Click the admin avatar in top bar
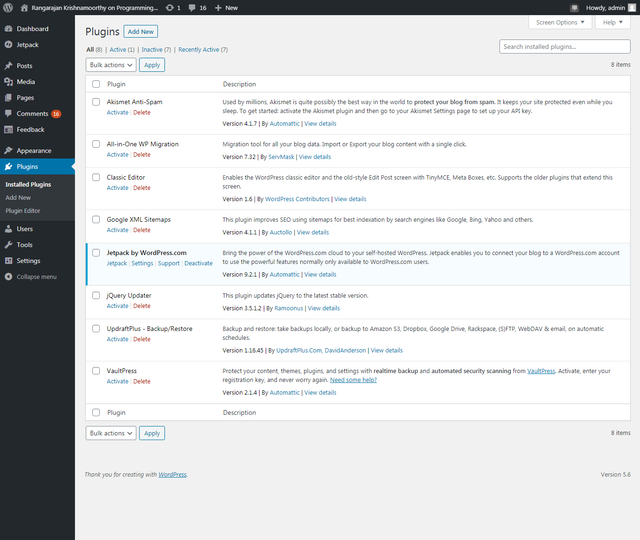Image resolution: width=640 pixels, height=540 pixels. 631,8
